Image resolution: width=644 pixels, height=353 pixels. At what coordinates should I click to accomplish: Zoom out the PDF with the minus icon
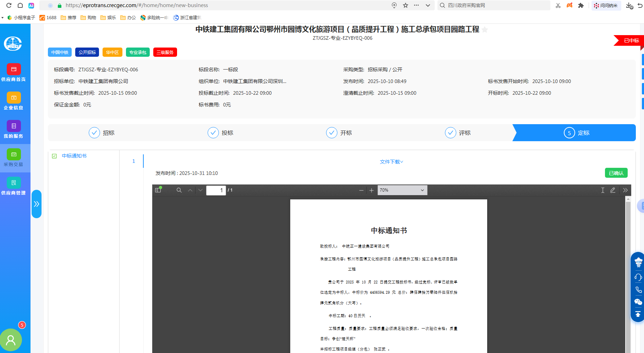[361, 190]
